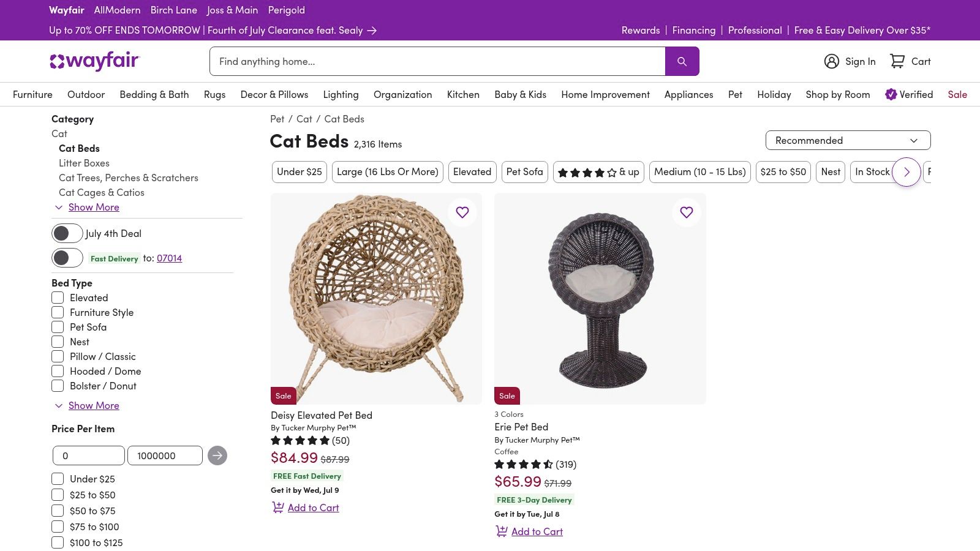Apply Medium (10 - 15 Lbs) chip

click(700, 172)
